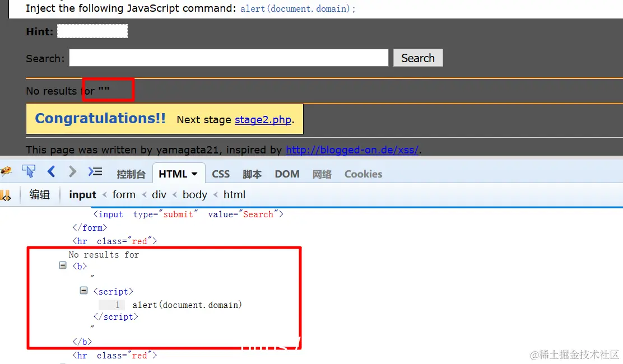
Task: Click the Search submit button
Action: click(x=418, y=58)
